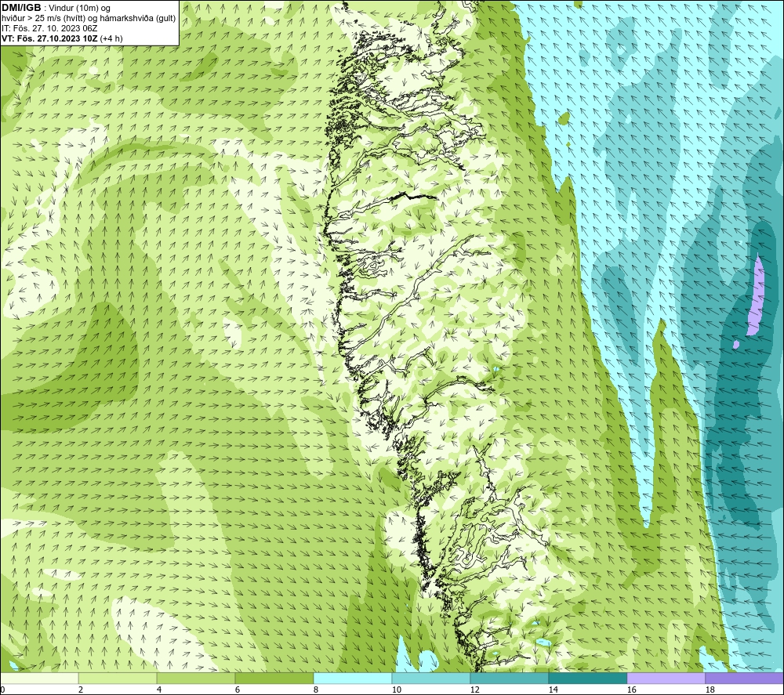Click the DMI/IGB title text
This screenshot has width=784, height=695.
point(21,8)
